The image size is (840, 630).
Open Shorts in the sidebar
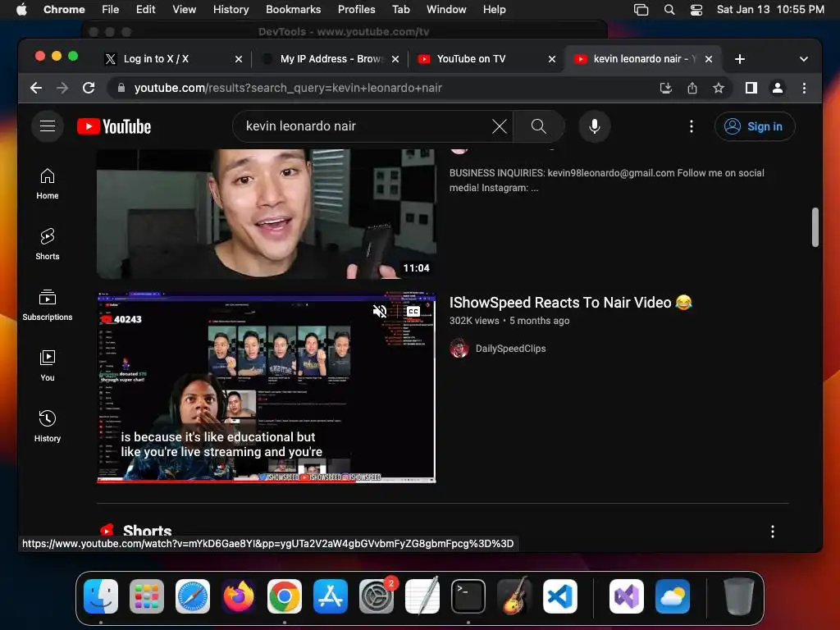click(x=47, y=244)
